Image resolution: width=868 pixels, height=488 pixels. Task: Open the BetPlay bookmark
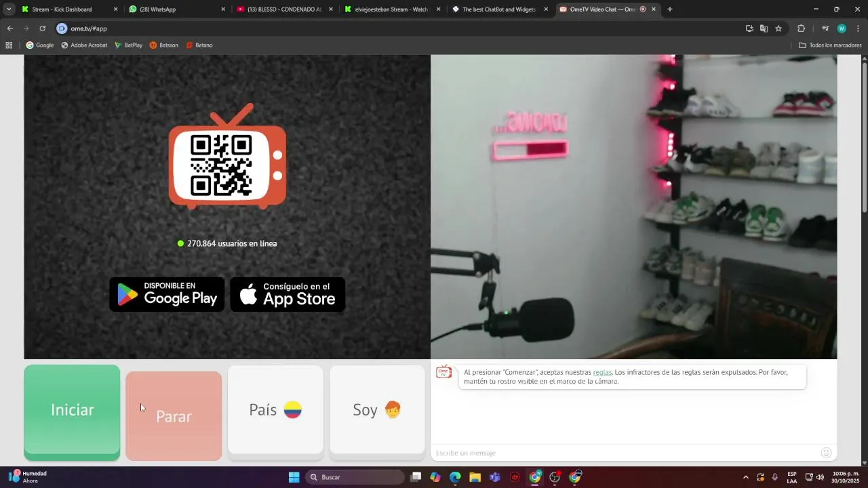coord(128,45)
